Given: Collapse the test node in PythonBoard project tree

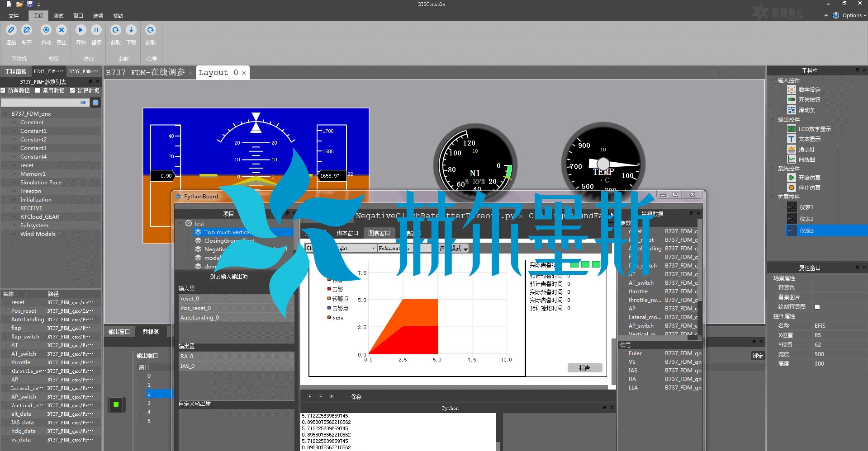Looking at the screenshot, I should click(180, 223).
